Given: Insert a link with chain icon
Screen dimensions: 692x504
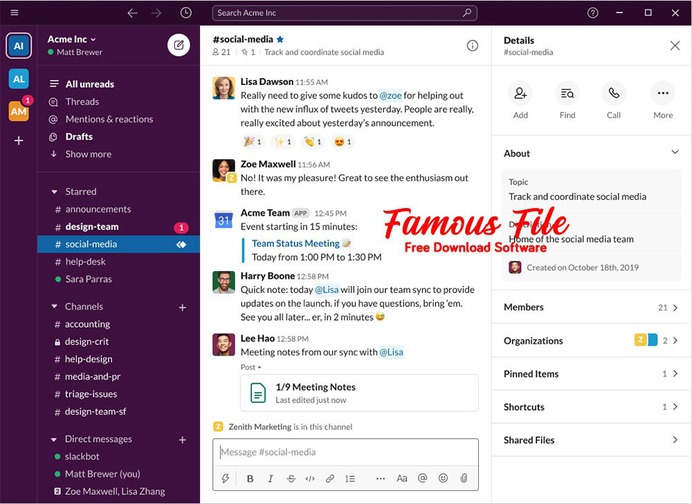Looking at the screenshot, I should (330, 478).
